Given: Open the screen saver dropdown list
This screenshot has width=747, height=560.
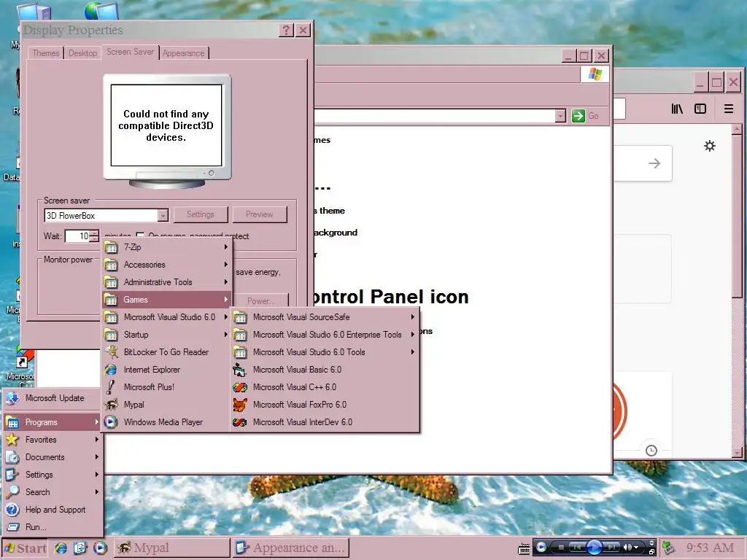Looking at the screenshot, I should point(163,216).
